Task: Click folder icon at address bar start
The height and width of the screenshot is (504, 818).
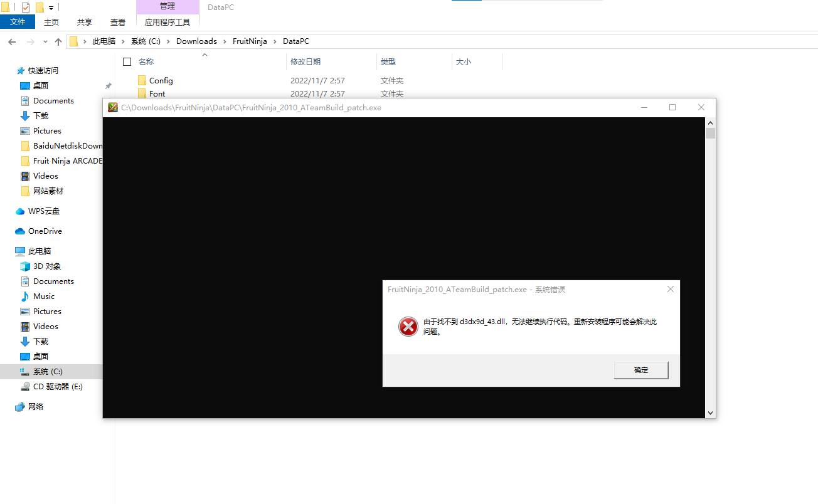Action: (73, 41)
